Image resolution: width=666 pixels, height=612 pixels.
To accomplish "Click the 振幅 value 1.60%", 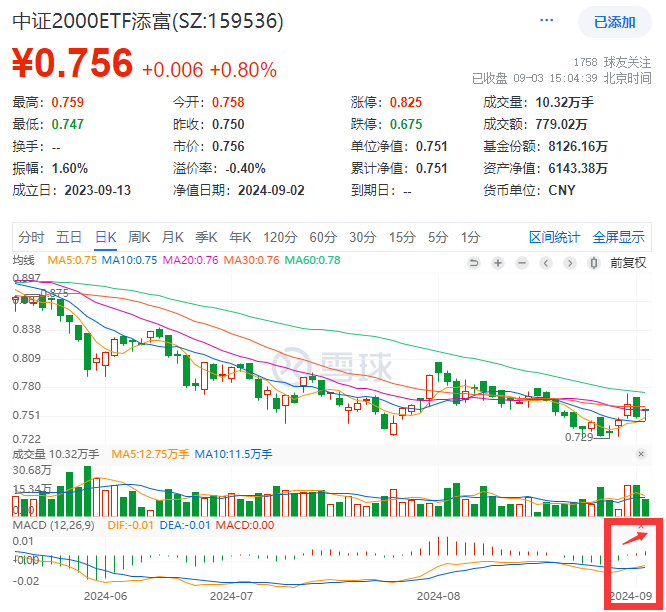I will tap(70, 168).
